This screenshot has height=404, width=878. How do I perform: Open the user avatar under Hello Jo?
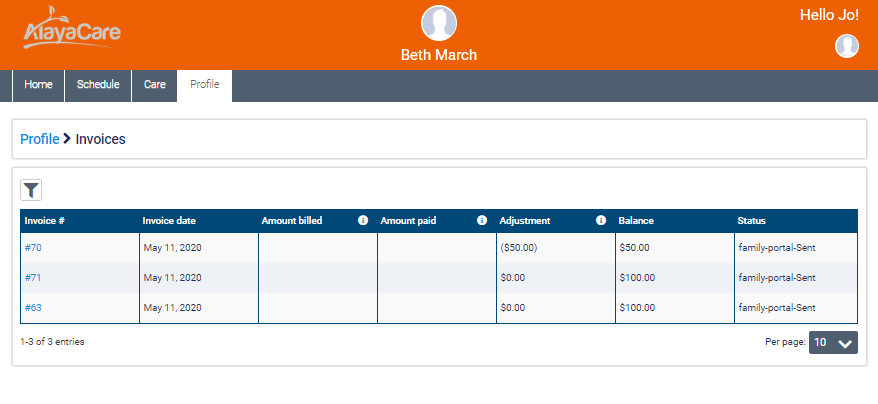click(847, 46)
